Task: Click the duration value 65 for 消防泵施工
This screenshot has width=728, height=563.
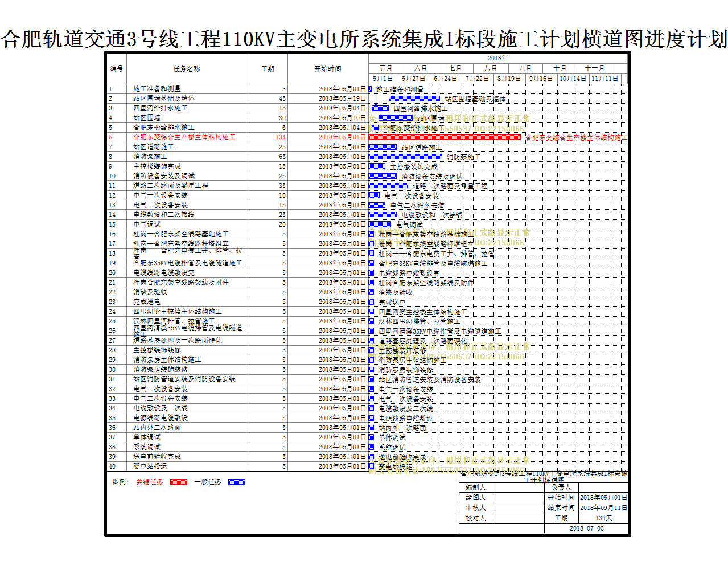Action: point(282,157)
